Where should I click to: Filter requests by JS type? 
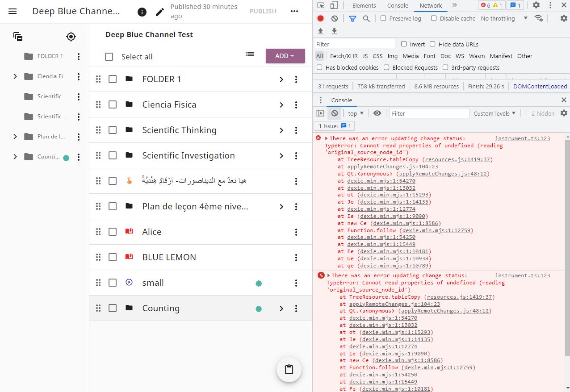click(365, 56)
